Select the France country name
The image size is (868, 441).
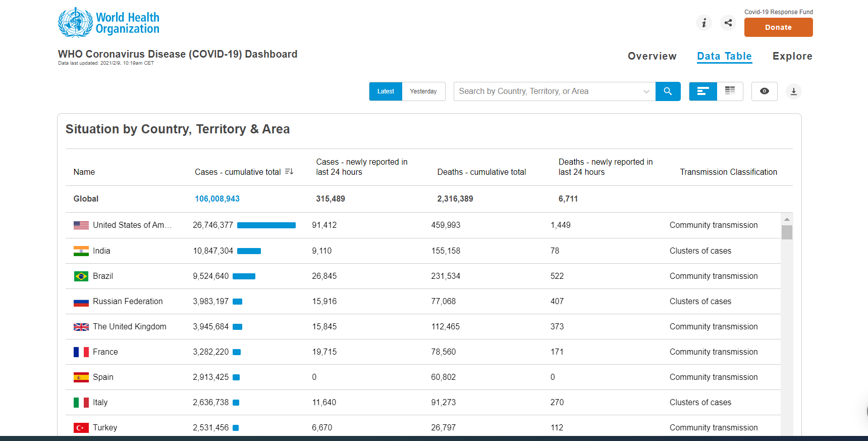105,352
